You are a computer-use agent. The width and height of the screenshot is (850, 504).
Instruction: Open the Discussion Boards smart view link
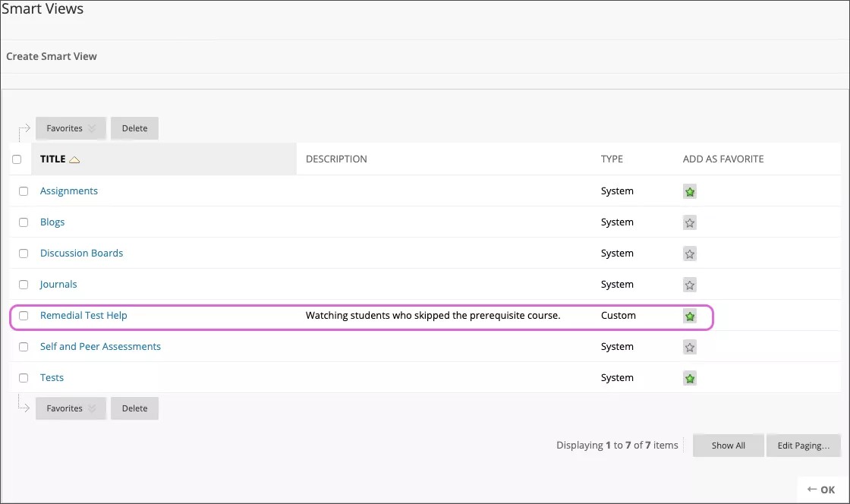tap(81, 254)
